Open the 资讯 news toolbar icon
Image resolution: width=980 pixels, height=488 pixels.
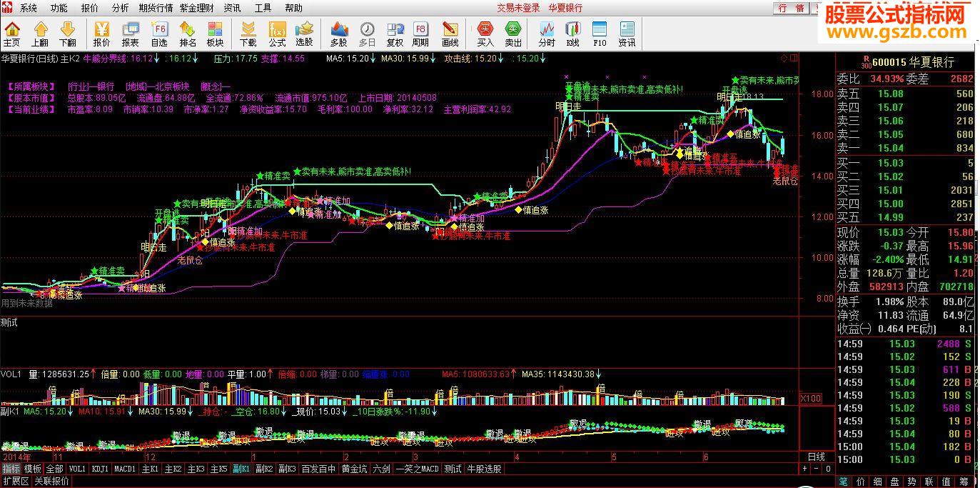point(627,34)
